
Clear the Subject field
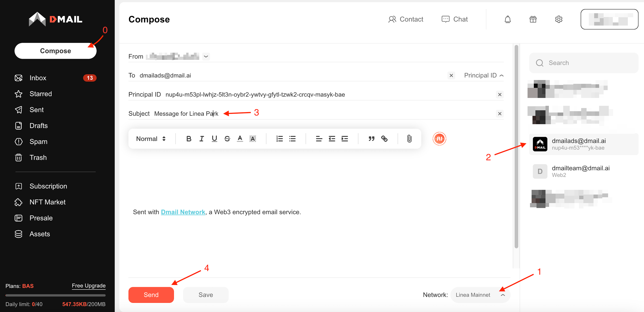[499, 114]
